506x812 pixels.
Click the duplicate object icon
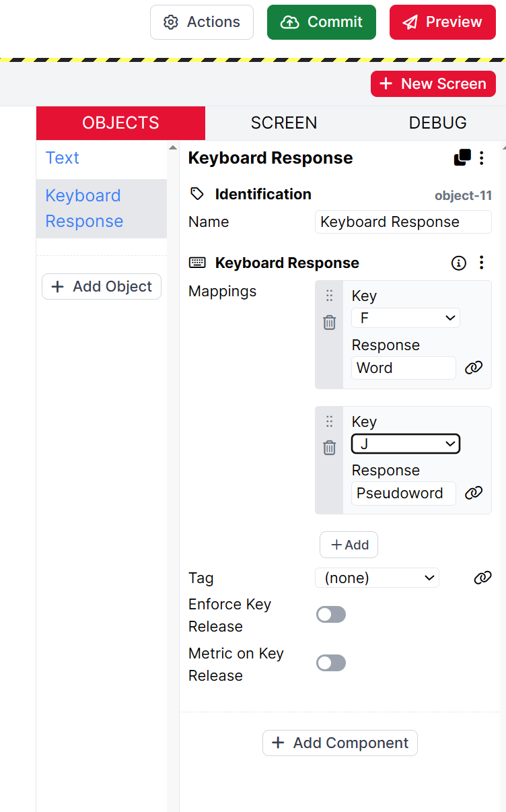click(x=462, y=158)
